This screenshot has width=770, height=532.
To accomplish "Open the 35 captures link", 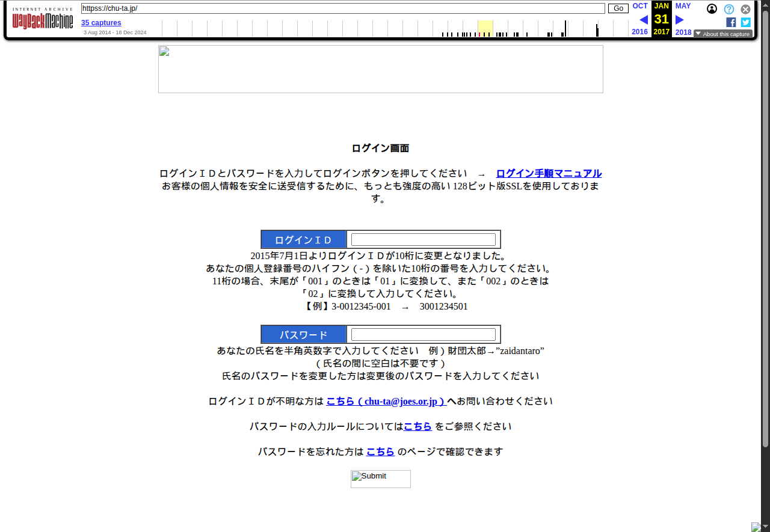I will (101, 23).
